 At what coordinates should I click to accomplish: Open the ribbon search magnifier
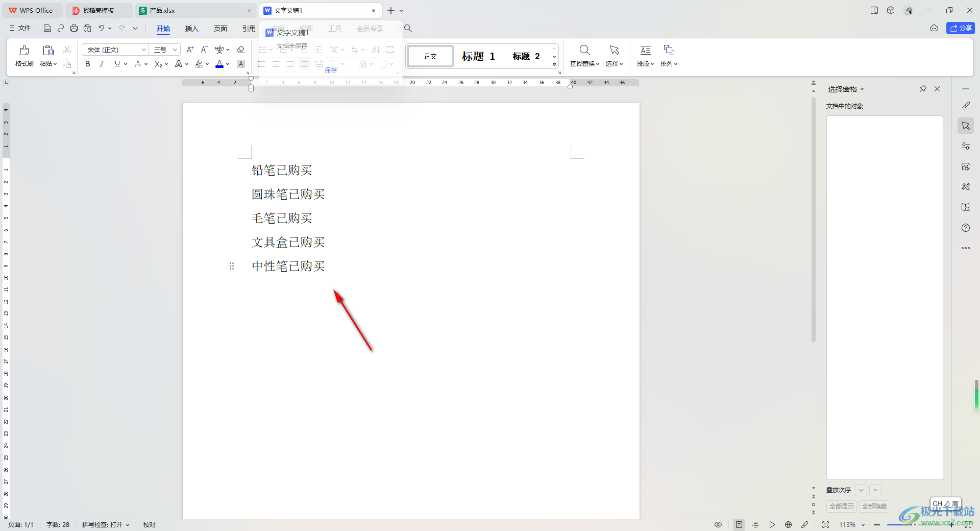click(408, 29)
